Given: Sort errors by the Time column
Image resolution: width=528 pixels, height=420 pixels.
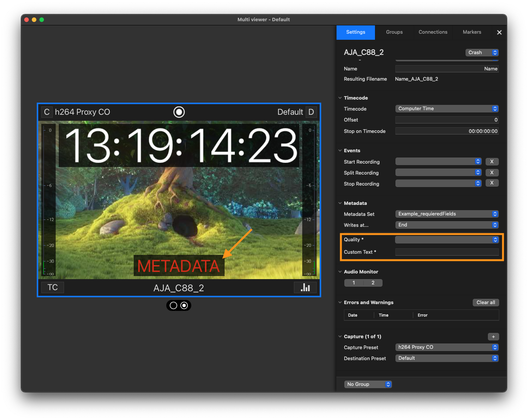Looking at the screenshot, I should click(x=393, y=315).
